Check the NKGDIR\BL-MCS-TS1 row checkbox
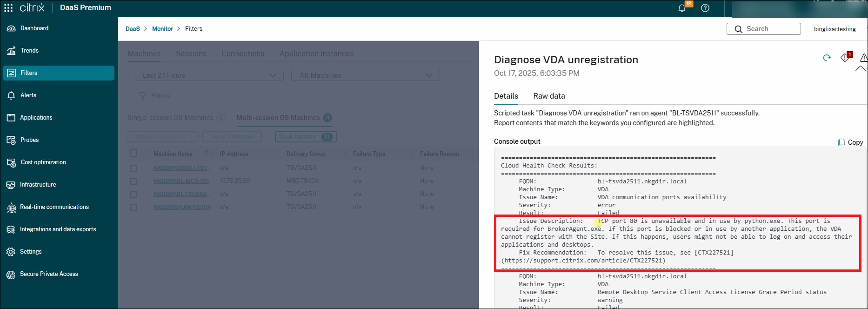 pyautogui.click(x=134, y=181)
